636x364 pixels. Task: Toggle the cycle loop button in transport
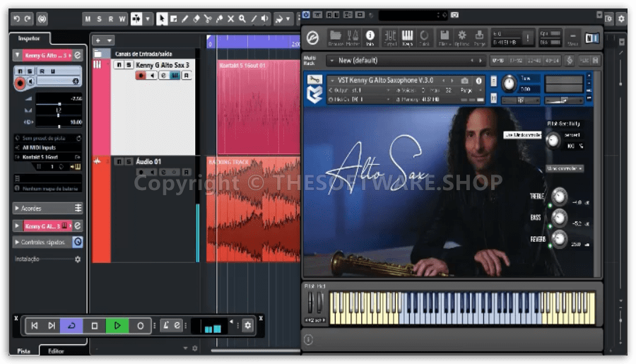coord(71,325)
